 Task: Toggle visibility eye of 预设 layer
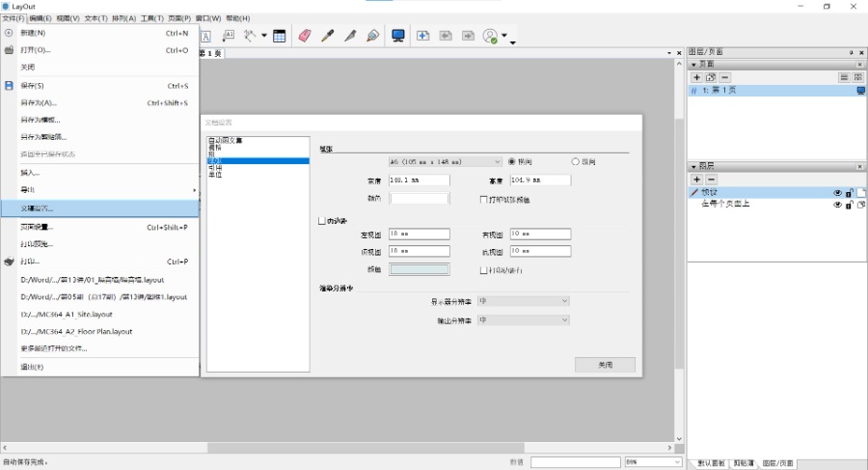[x=837, y=193]
